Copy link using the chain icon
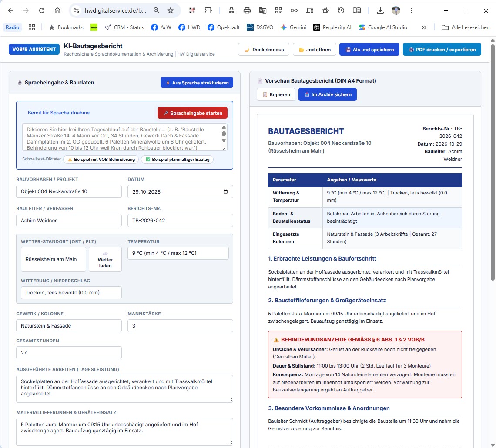The image size is (496, 448). [294, 10]
